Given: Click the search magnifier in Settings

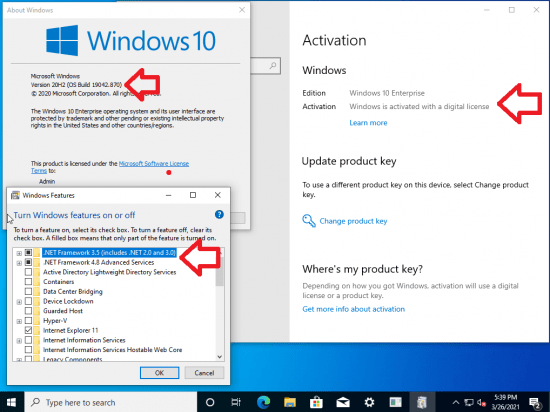Looking at the screenshot, I should (273, 65).
